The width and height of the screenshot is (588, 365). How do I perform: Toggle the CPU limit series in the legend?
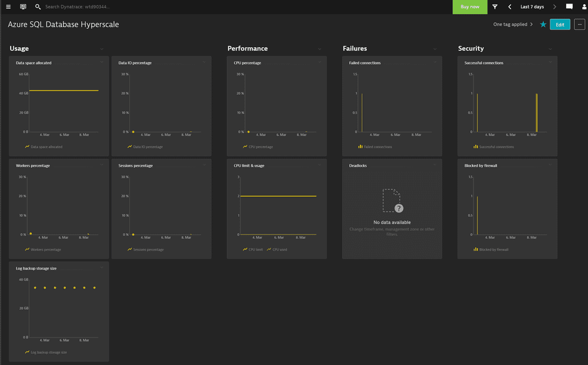(256, 249)
